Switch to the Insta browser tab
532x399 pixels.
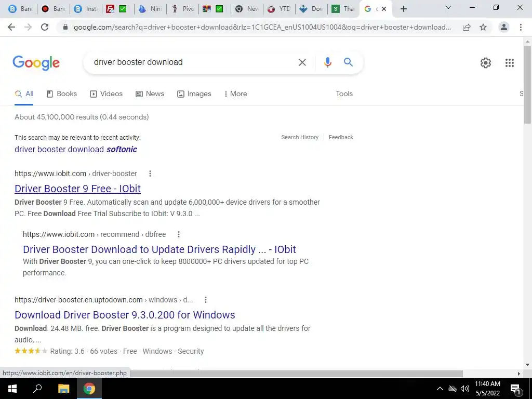(x=87, y=9)
